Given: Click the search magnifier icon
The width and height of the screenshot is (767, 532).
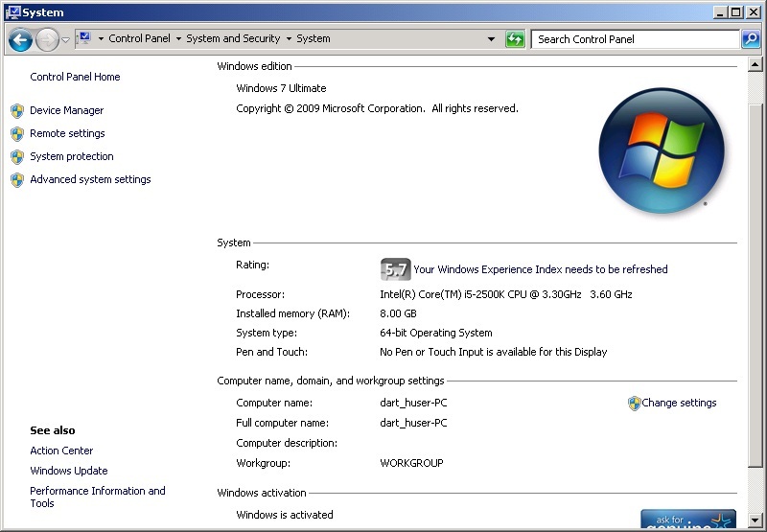Looking at the screenshot, I should pyautogui.click(x=751, y=39).
